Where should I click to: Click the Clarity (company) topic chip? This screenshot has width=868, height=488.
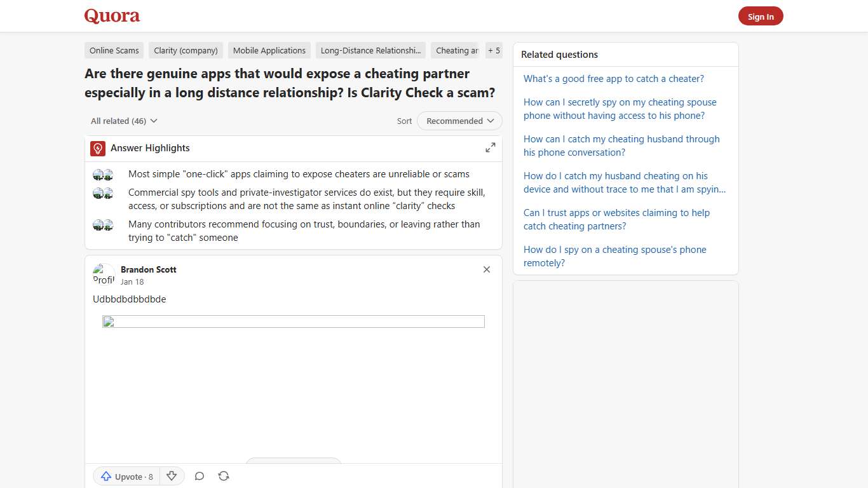tap(185, 50)
